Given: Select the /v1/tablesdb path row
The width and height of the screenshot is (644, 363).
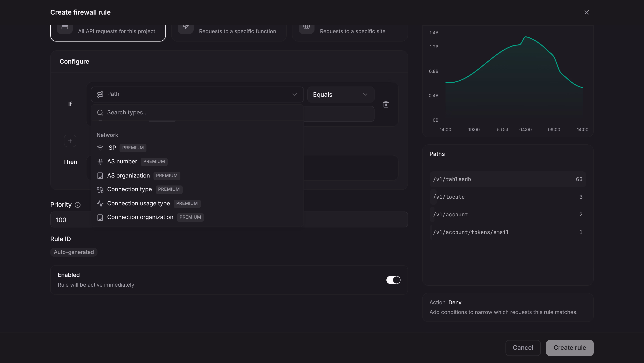Looking at the screenshot, I should click(x=507, y=179).
